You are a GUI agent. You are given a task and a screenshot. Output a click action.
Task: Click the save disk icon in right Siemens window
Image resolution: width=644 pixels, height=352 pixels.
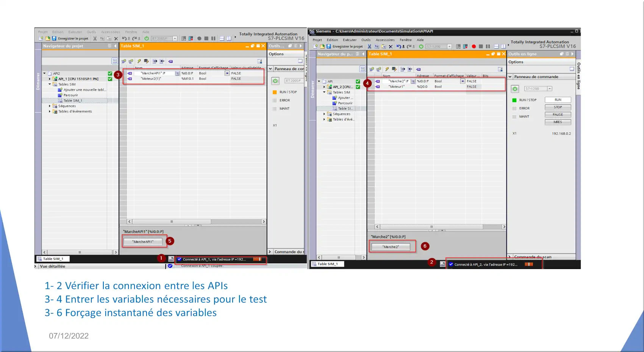click(329, 46)
